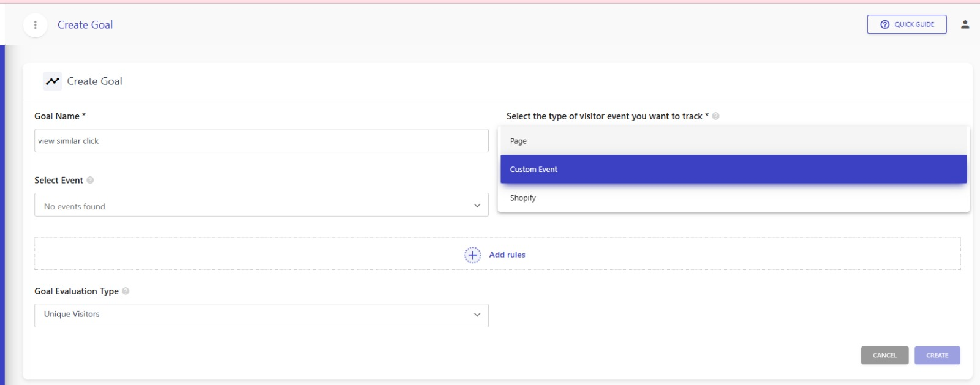
Task: Open the three-dot menu beside Create Goal
Action: click(x=35, y=25)
